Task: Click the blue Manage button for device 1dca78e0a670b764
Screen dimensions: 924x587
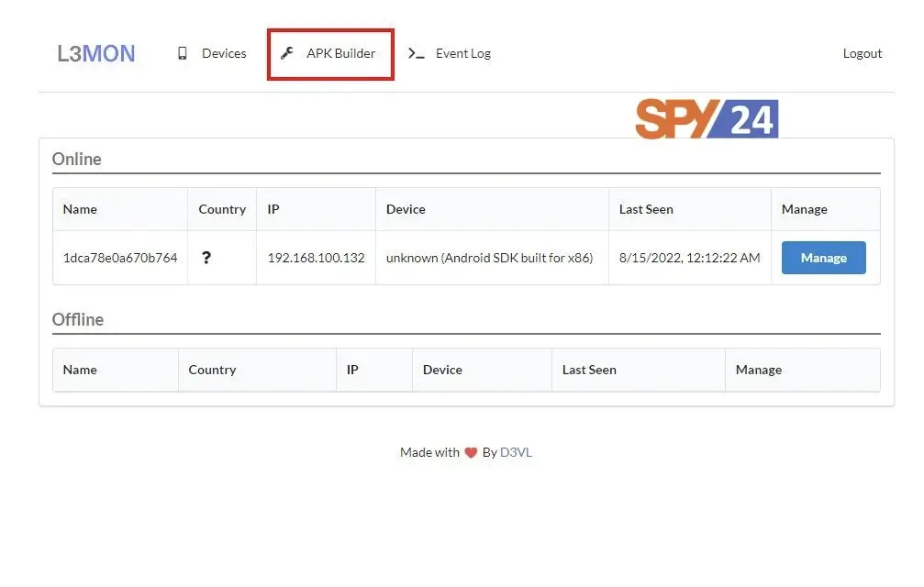Action: pyautogui.click(x=824, y=258)
